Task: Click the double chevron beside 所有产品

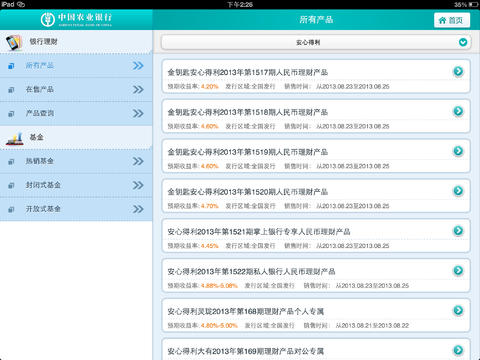Action: pyautogui.click(x=138, y=66)
